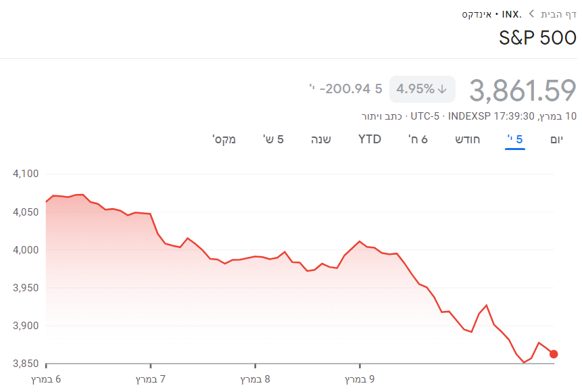This screenshot has width=582, height=392.
Task: Switch to the שנה range tab
Action: tap(320, 140)
